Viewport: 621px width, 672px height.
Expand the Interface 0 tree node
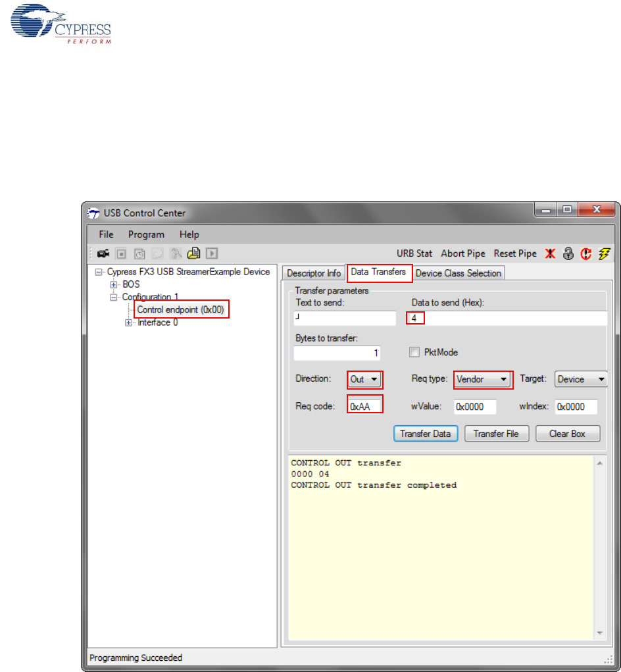(x=129, y=323)
